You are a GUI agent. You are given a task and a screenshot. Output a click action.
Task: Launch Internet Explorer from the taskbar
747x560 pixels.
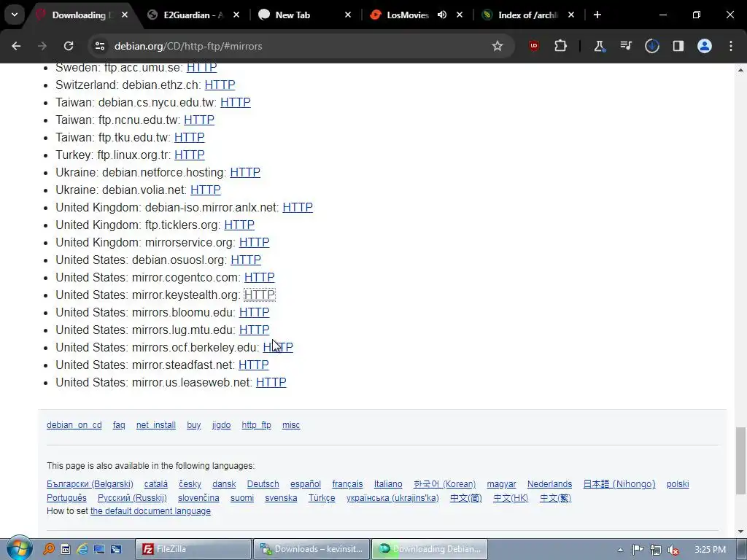pyautogui.click(x=82, y=549)
